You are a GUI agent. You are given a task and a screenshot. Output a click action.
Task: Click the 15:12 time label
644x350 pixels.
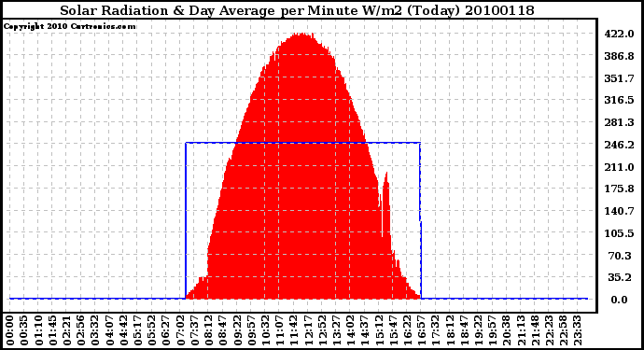378,330
